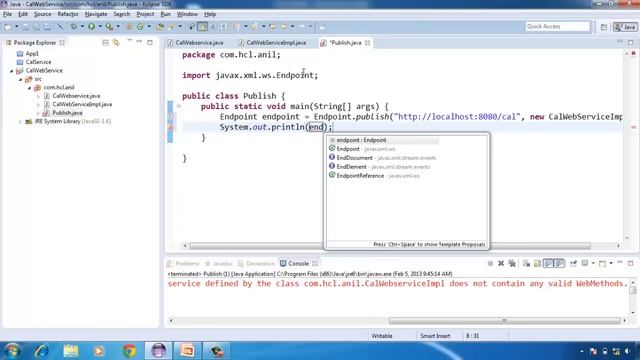Toggle Show Console on standard out change
The image size is (640, 360).
click(x=548, y=263)
